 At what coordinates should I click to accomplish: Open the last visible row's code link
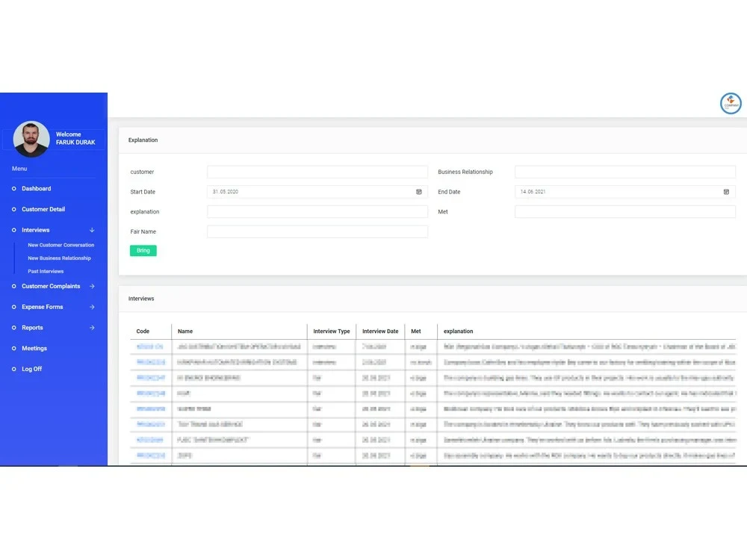point(151,455)
